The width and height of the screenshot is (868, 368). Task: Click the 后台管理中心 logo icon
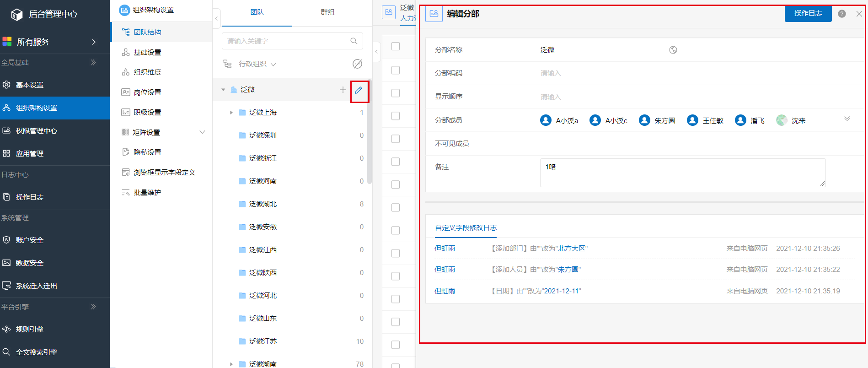(16, 15)
